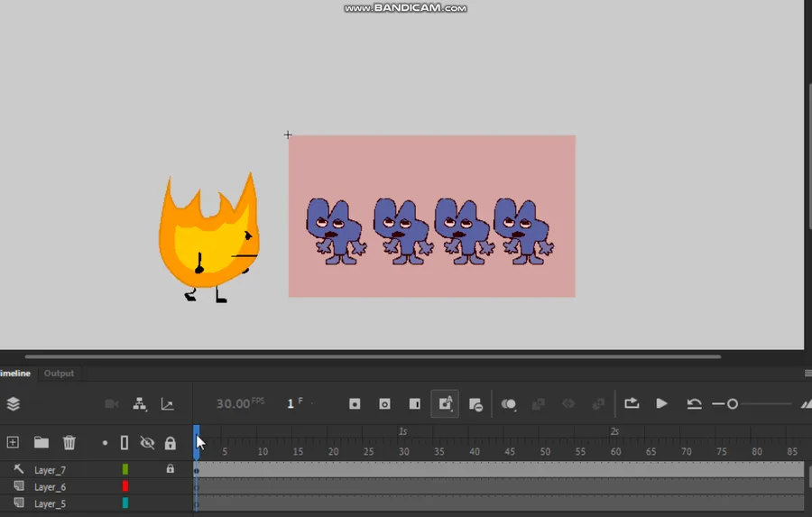The image size is (812, 517).
Task: Click the stage horizontal scrollbar
Action: (x=373, y=356)
